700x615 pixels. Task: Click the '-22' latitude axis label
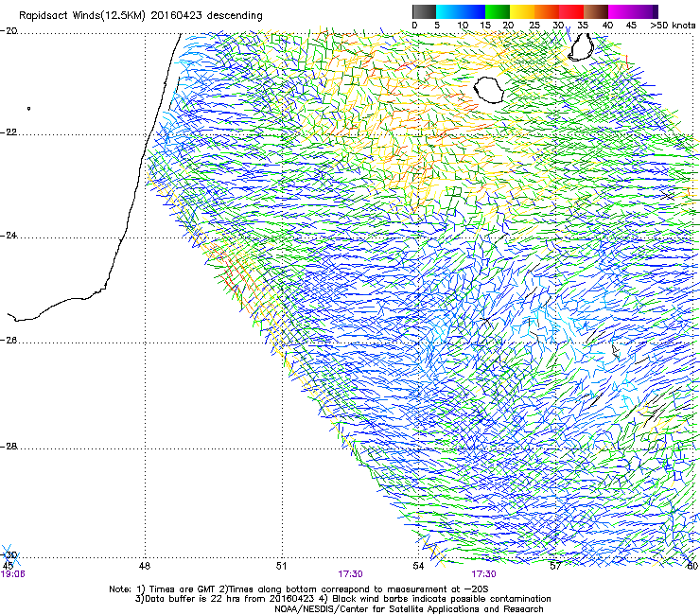(x=9, y=132)
